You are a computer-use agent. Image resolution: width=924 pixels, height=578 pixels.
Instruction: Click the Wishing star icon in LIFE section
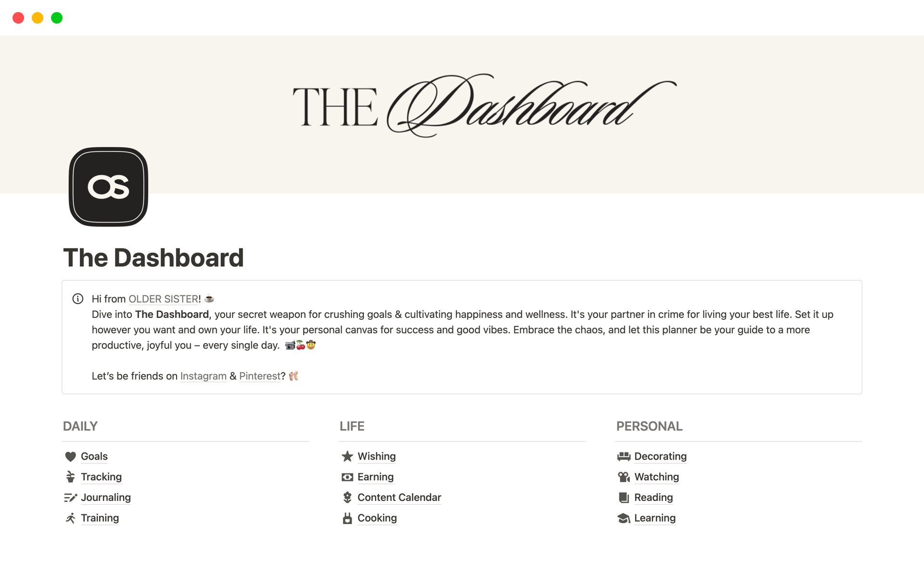click(347, 456)
